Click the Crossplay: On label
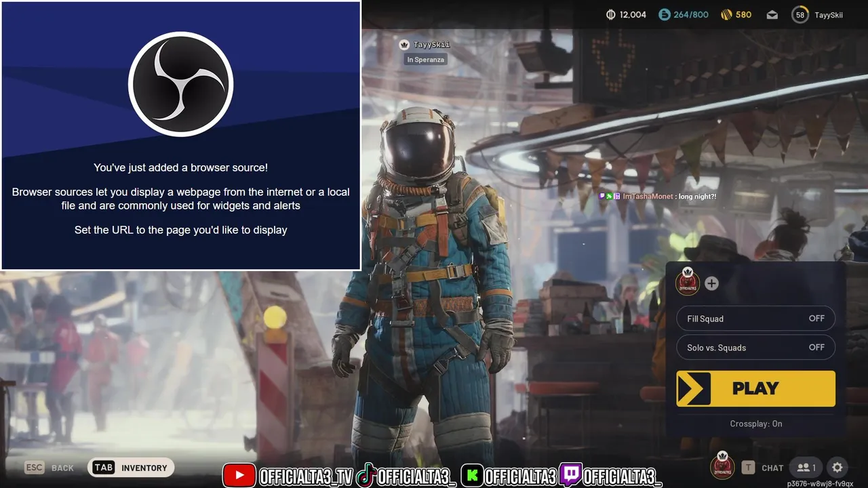The width and height of the screenshot is (868, 488). (x=756, y=424)
